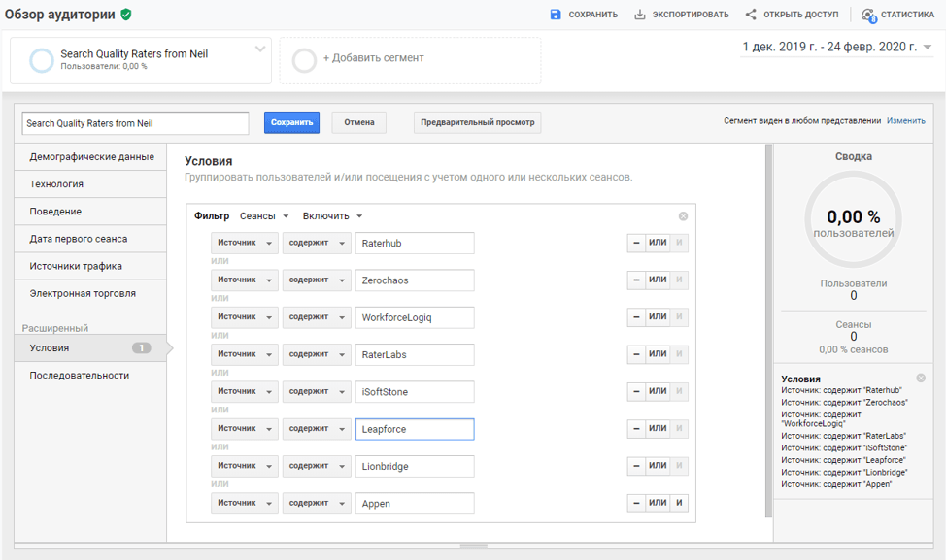Select the Последовательности tab
Viewport: 946px width, 560px height.
(90, 375)
